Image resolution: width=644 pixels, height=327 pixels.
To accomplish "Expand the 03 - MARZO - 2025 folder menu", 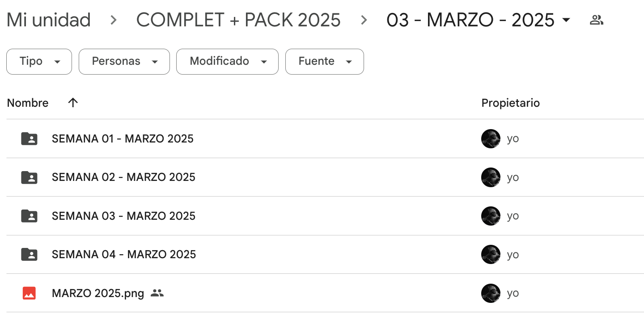I will point(566,20).
